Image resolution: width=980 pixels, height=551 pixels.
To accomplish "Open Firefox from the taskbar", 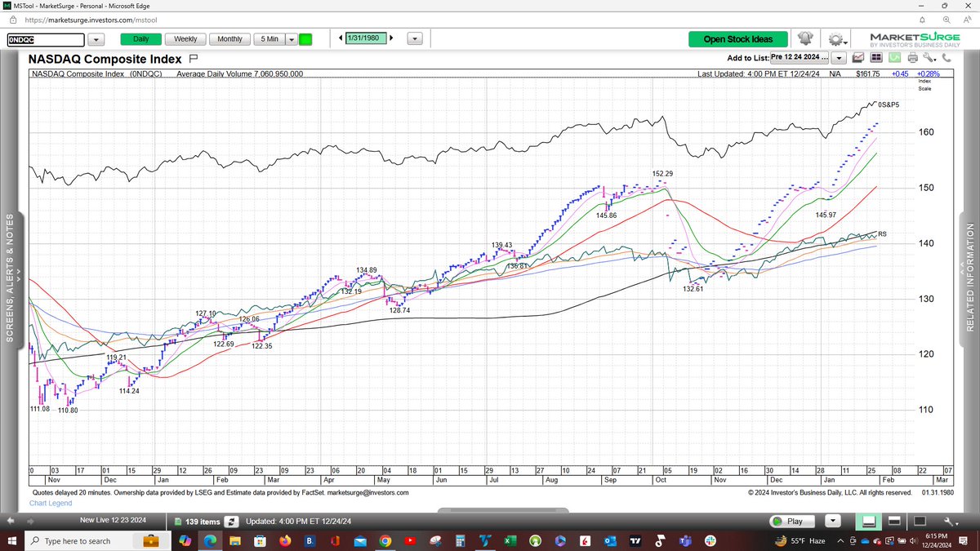I will pos(285,541).
